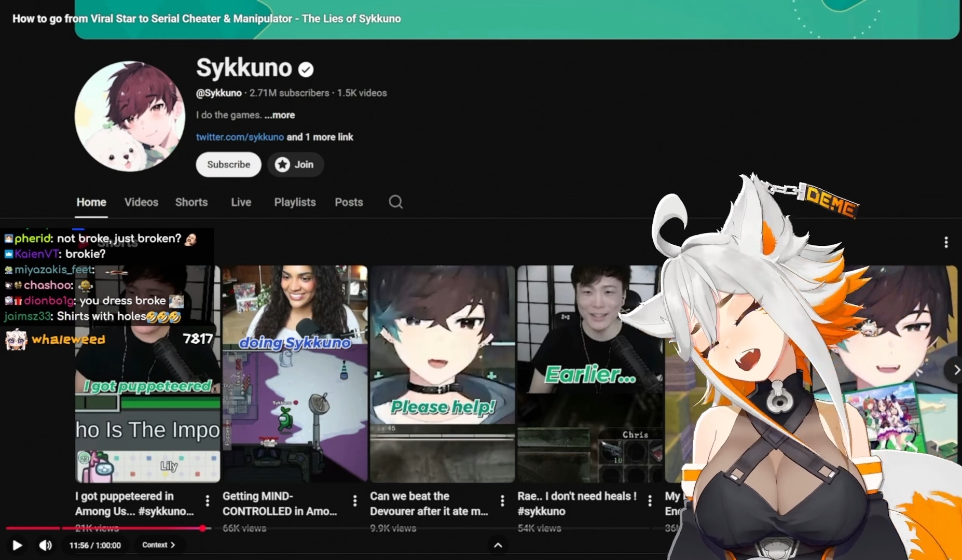Mute the video with the speaker icon
962x560 pixels.
point(46,545)
